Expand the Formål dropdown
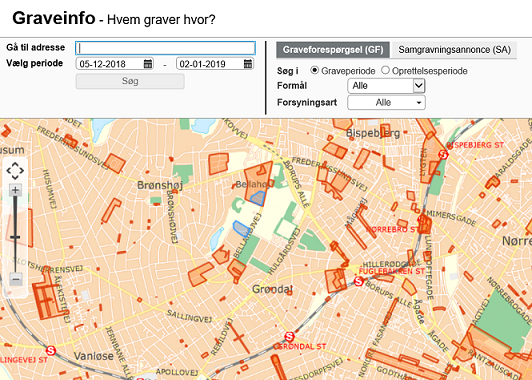This screenshot has width=532, height=380. click(x=386, y=86)
